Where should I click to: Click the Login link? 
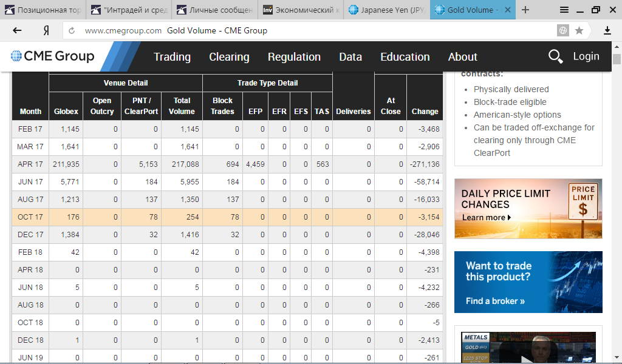tap(586, 56)
